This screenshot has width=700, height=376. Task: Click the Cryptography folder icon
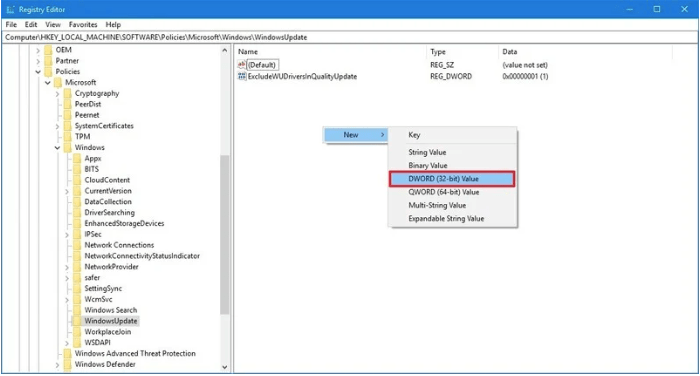pos(67,93)
